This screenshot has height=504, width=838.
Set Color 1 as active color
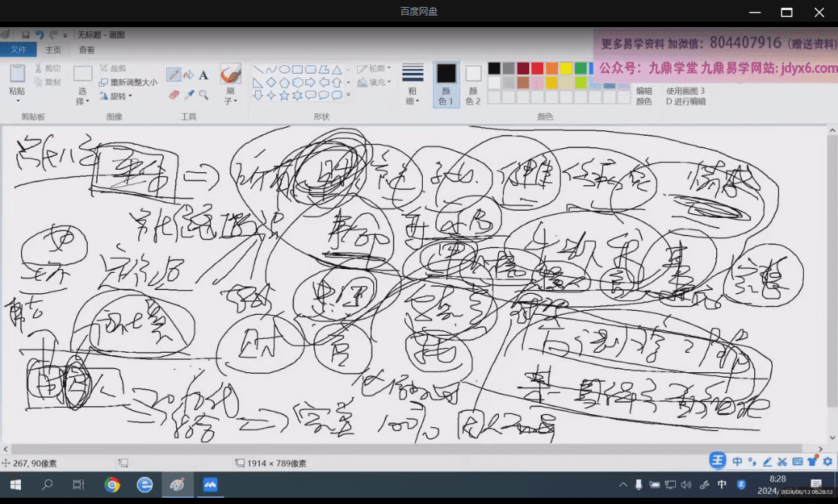446,84
